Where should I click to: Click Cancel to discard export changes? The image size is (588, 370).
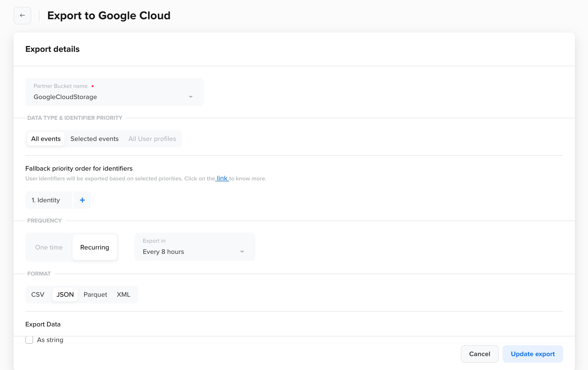[479, 354]
